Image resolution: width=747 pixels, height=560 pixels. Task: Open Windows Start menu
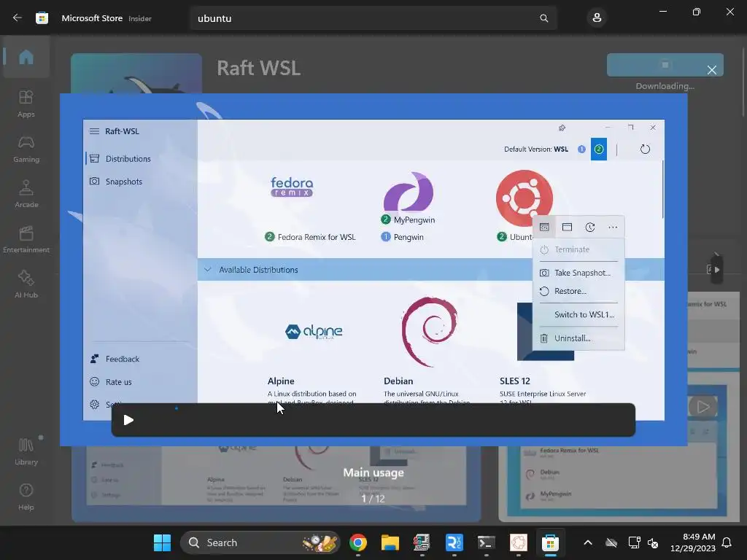[x=162, y=542]
